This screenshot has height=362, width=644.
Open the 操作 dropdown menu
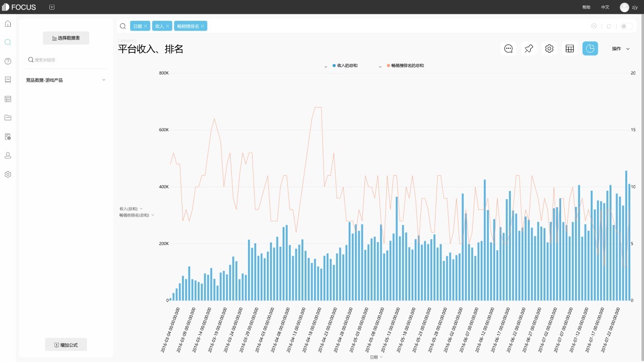coord(621,49)
